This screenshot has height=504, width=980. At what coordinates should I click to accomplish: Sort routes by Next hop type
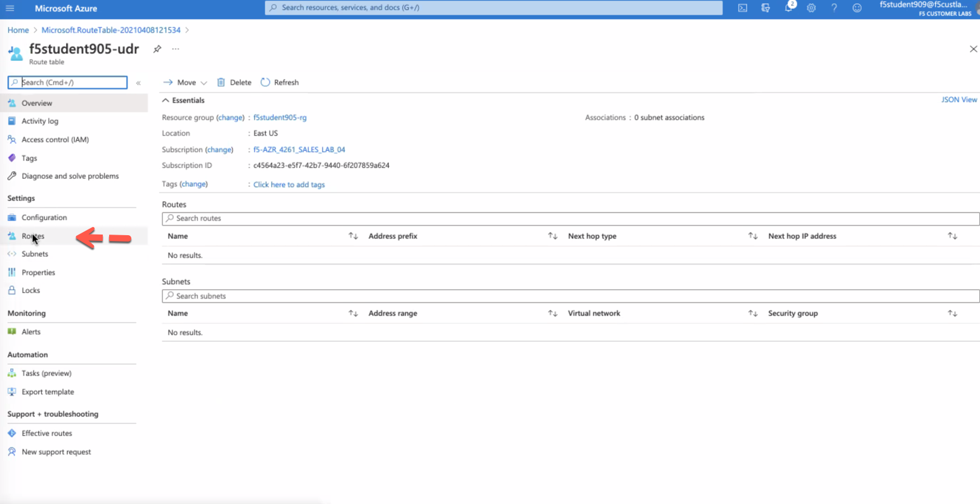pyautogui.click(x=753, y=236)
